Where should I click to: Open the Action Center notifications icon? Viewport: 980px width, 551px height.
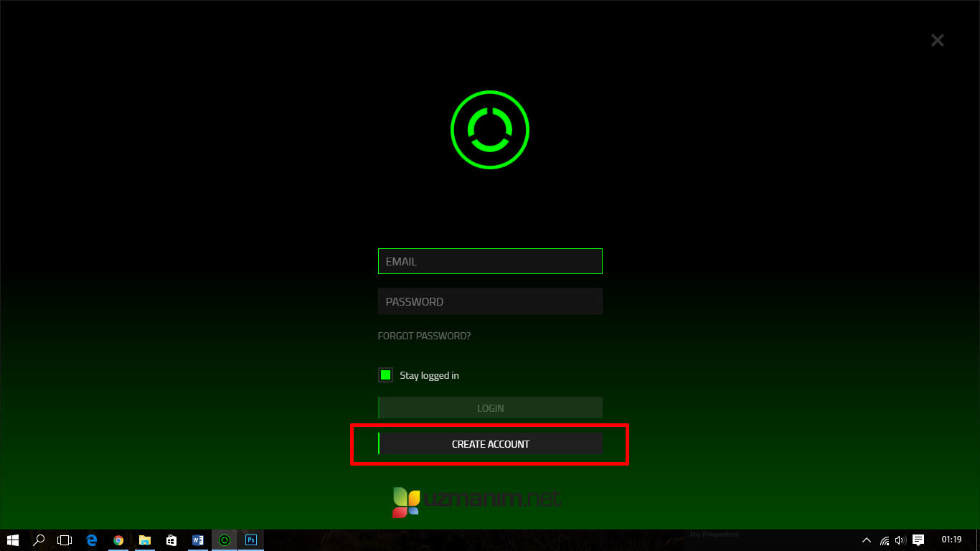coord(918,540)
